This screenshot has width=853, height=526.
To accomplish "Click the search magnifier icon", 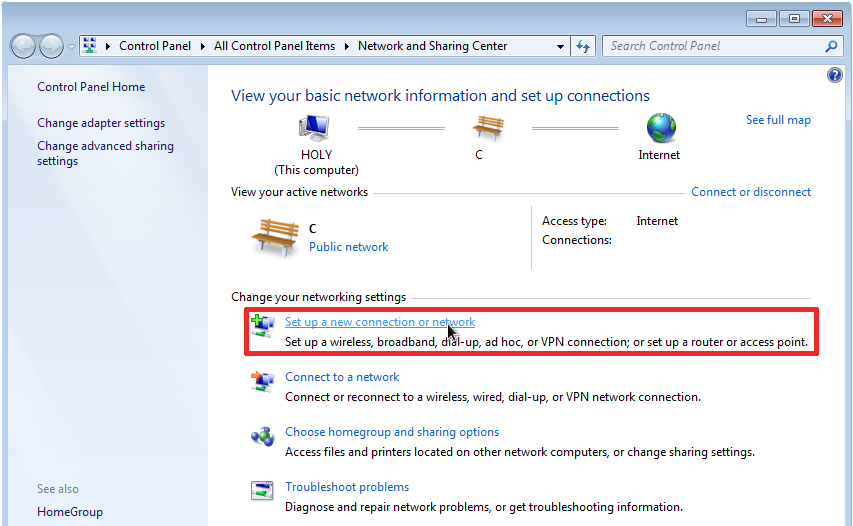I will click(x=831, y=46).
